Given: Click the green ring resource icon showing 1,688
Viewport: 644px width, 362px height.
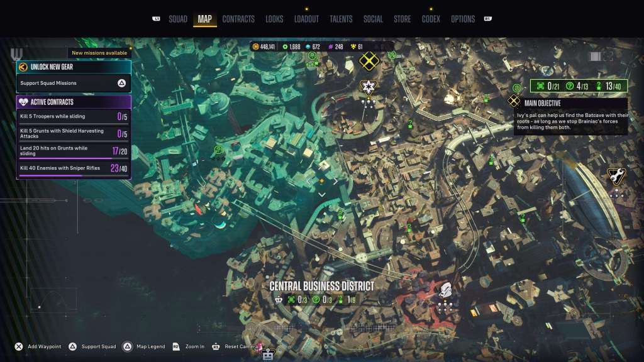Looking at the screenshot, I should (x=285, y=47).
